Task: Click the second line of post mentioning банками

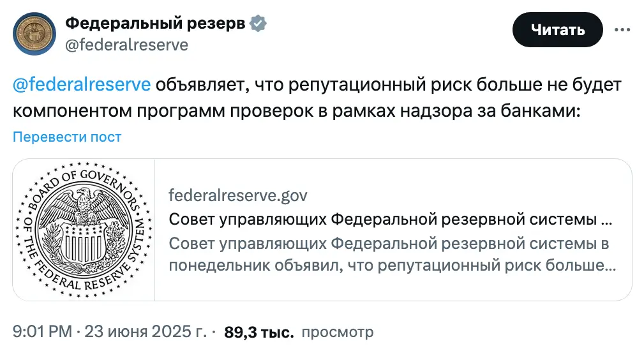Action: [x=297, y=111]
